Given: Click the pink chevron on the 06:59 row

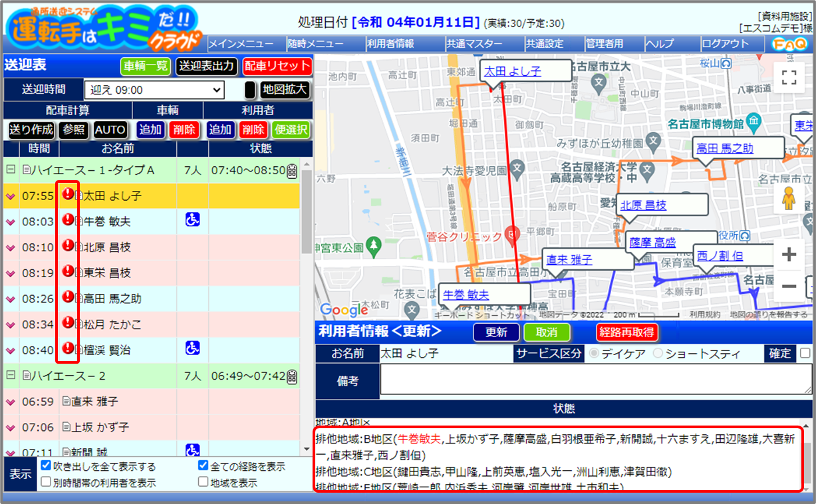Looking at the screenshot, I should click(x=10, y=402).
